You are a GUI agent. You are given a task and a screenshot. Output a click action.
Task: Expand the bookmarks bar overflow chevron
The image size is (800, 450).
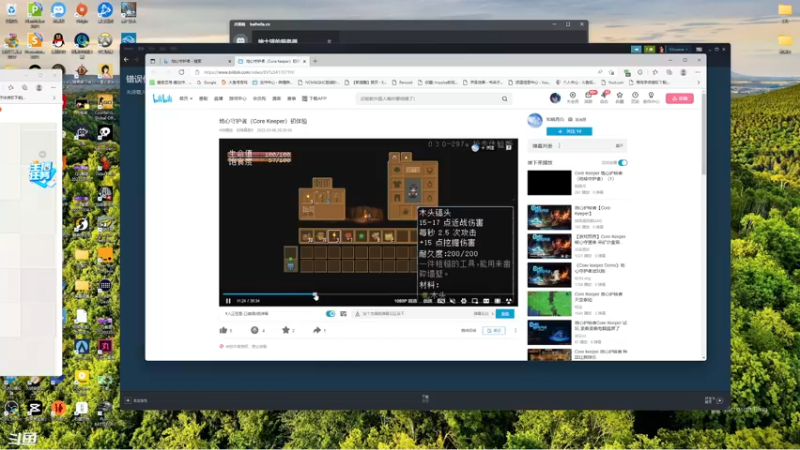tap(698, 82)
